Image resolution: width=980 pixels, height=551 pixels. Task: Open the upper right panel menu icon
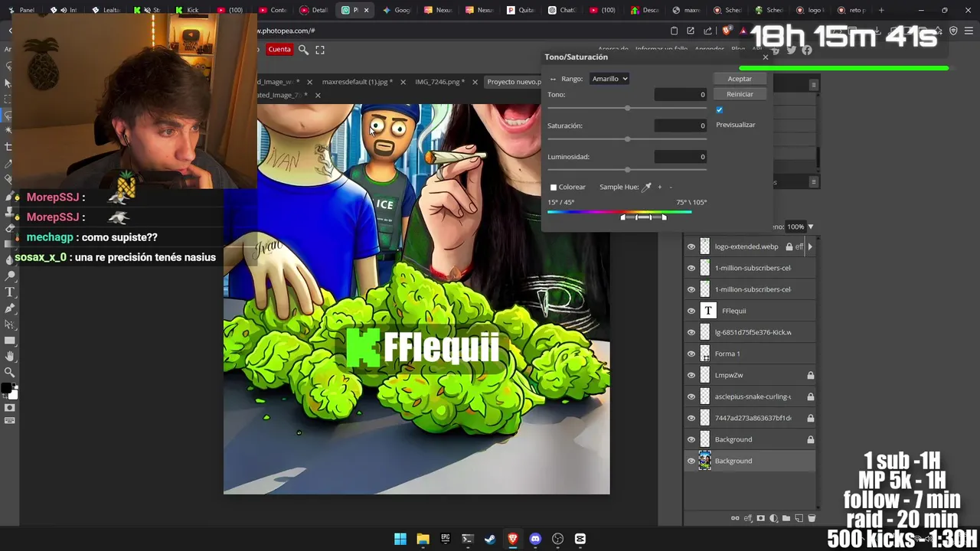814,85
